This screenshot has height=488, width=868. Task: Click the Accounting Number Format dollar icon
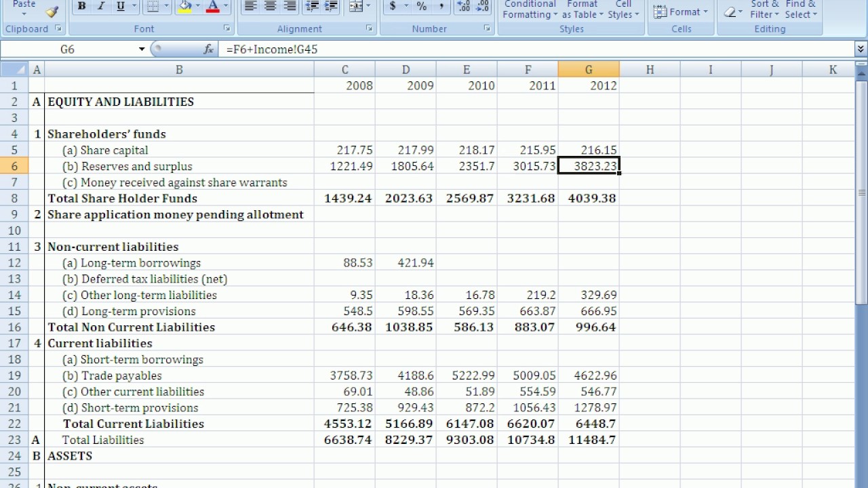pyautogui.click(x=393, y=7)
